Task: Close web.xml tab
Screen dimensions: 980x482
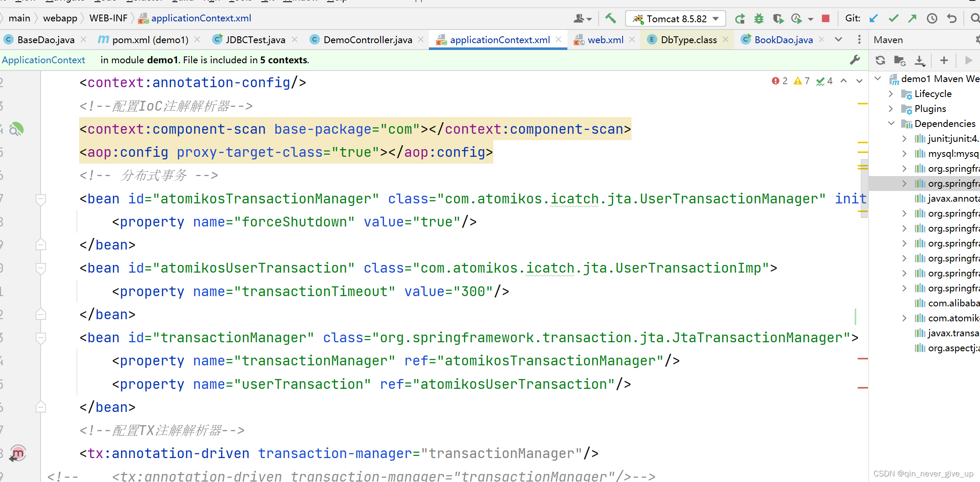Action: tap(632, 39)
